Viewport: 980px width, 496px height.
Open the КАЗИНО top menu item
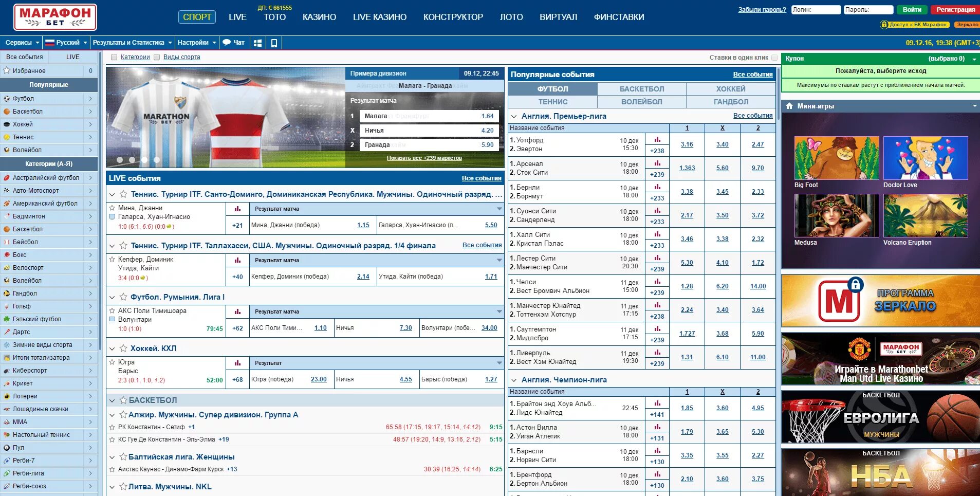[x=319, y=17]
